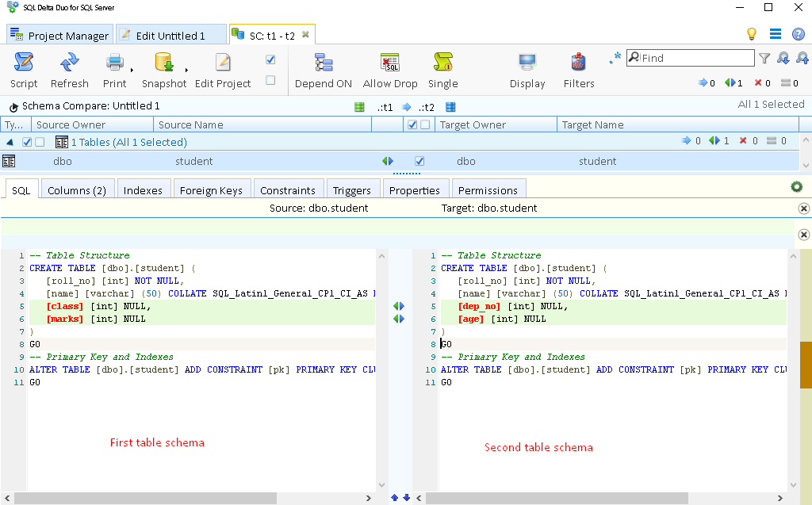
Task: Open the hamburger menu top right
Action: [776, 33]
